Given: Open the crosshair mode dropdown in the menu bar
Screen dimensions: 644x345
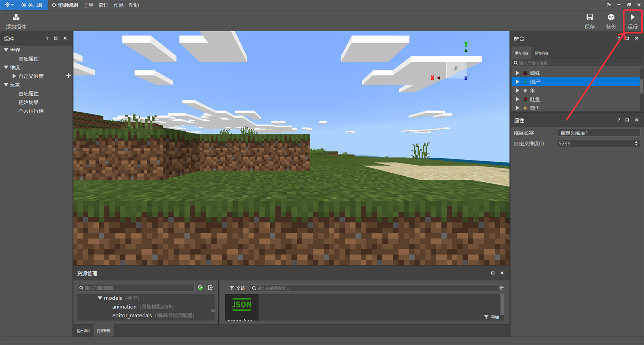Looking at the screenshot, I should 9,5.
